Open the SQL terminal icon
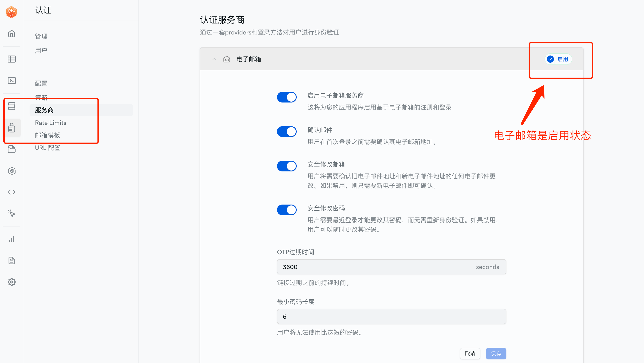644x363 pixels. click(11, 81)
